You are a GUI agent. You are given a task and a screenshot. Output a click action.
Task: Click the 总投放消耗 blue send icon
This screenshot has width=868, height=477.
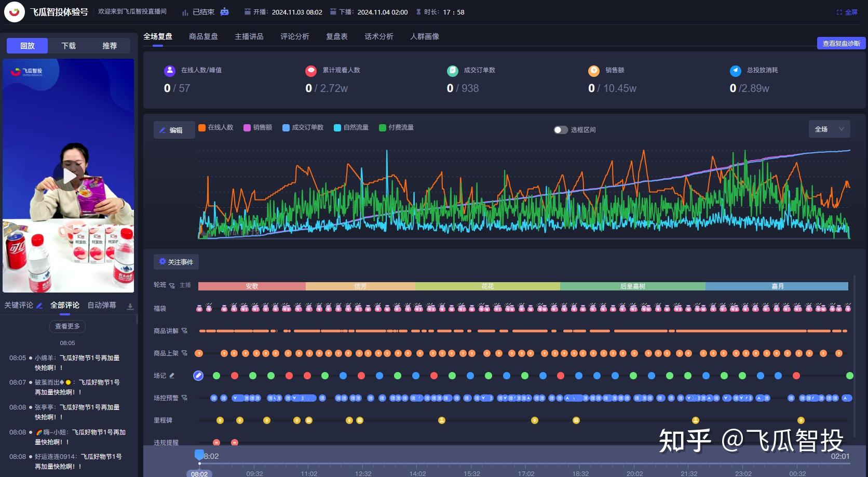736,71
